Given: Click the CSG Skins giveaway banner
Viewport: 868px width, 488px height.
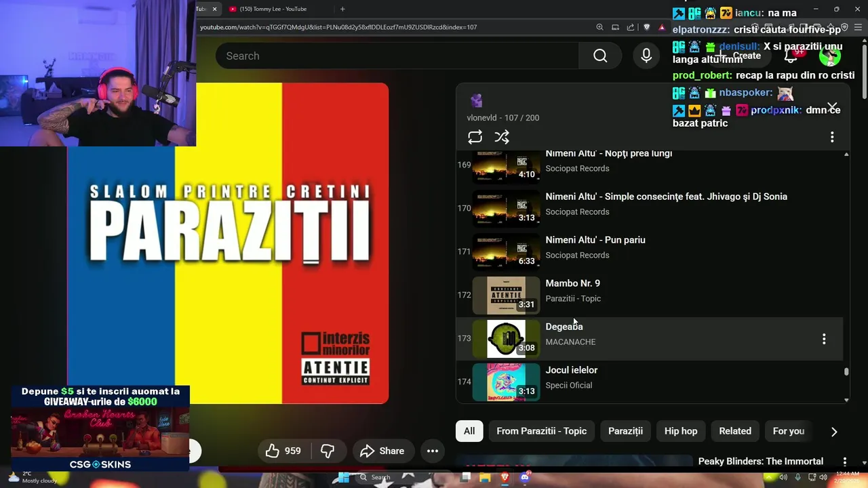Looking at the screenshot, I should [100, 428].
